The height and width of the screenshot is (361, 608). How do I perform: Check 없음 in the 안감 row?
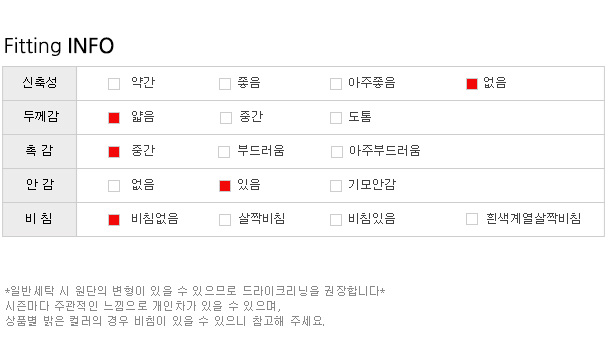coord(114,186)
